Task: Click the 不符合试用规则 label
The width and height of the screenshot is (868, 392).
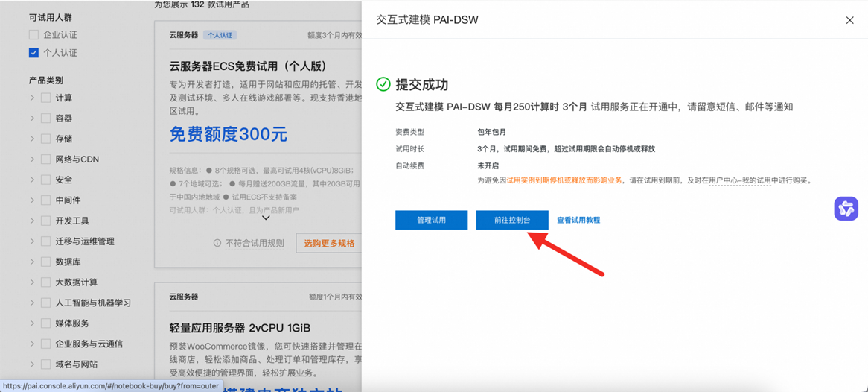Action: pyautogui.click(x=255, y=244)
